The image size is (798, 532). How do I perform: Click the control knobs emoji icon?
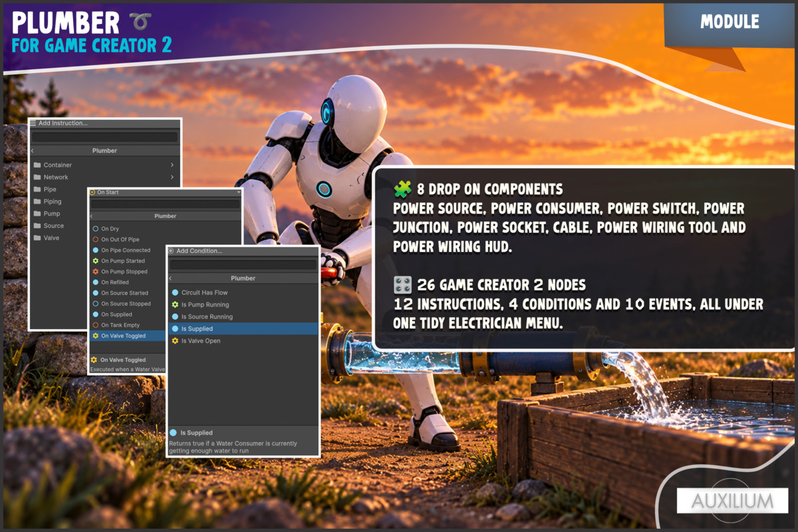click(x=402, y=285)
